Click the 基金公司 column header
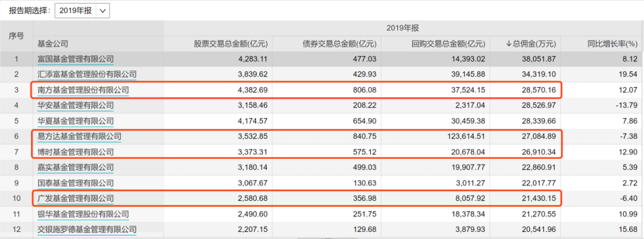 pos(52,43)
